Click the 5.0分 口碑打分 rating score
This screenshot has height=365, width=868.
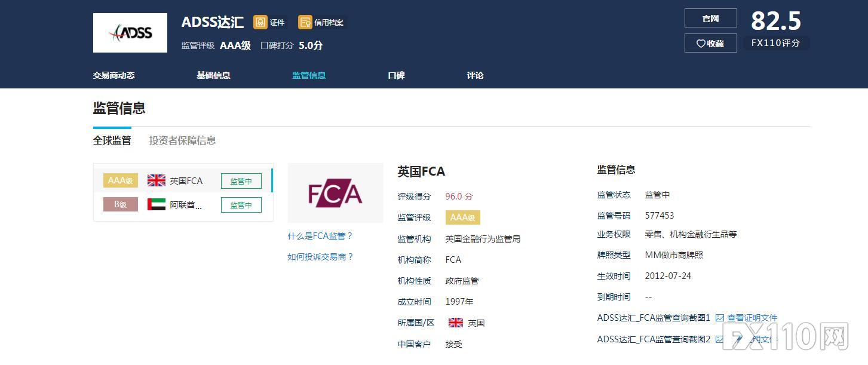(x=309, y=45)
